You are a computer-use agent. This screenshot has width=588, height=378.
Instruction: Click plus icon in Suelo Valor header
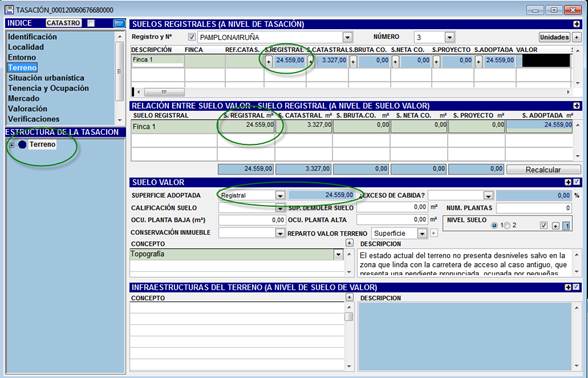pyautogui.click(x=568, y=182)
